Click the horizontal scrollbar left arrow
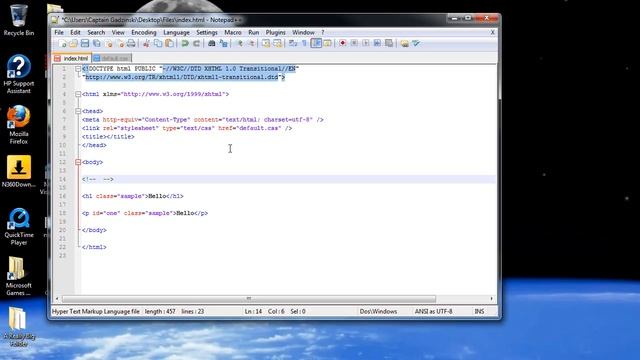The height and width of the screenshot is (360, 640). coord(57,299)
